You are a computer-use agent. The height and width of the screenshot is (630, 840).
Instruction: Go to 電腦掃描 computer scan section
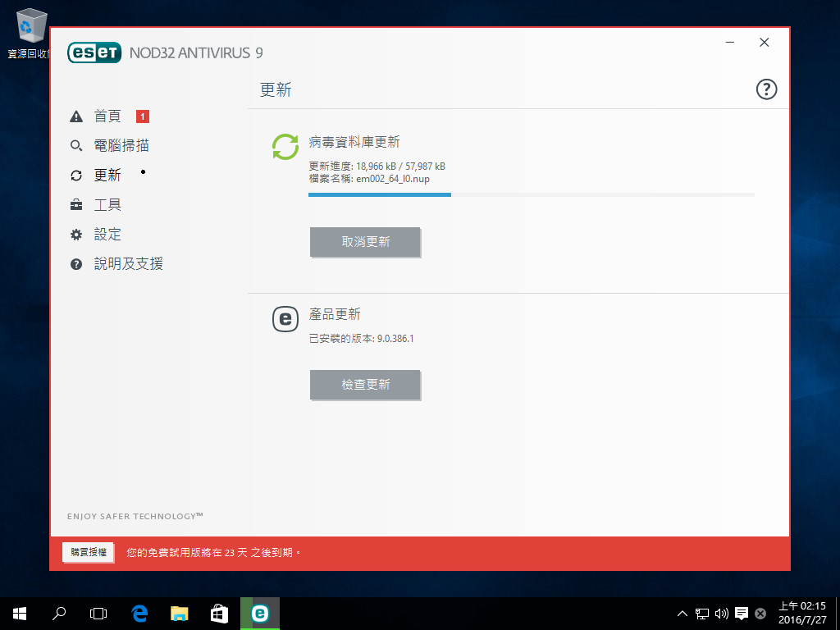pyautogui.click(x=121, y=146)
